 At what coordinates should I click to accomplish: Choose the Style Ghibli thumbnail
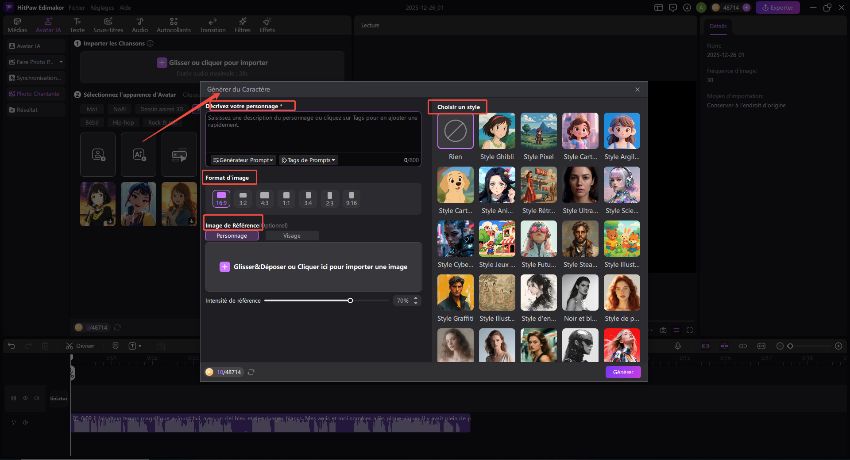click(x=497, y=131)
